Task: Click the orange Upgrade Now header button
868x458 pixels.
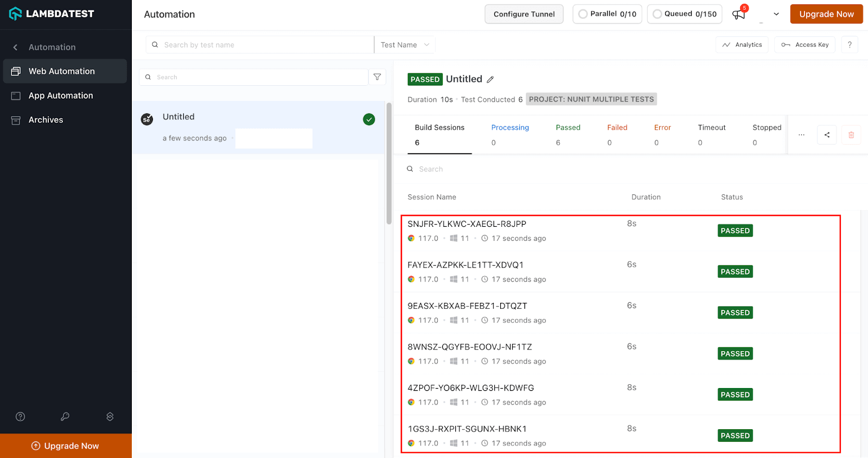Action: click(x=826, y=14)
